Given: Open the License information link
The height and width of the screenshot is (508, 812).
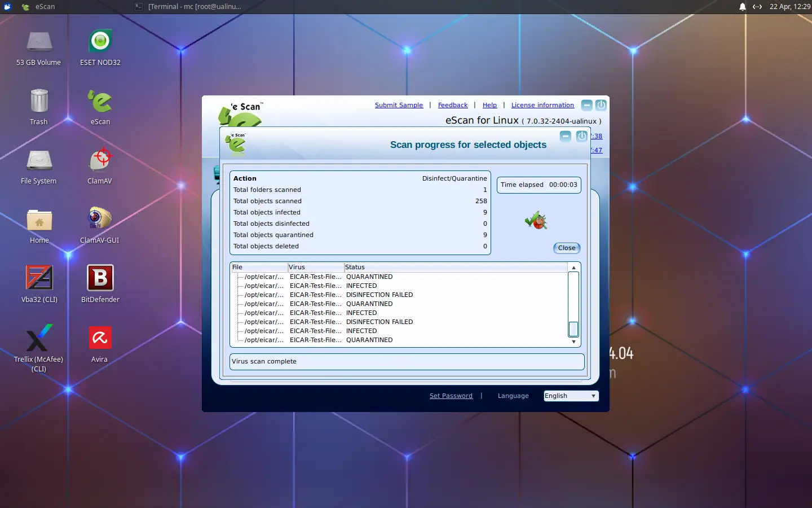Looking at the screenshot, I should point(542,105).
